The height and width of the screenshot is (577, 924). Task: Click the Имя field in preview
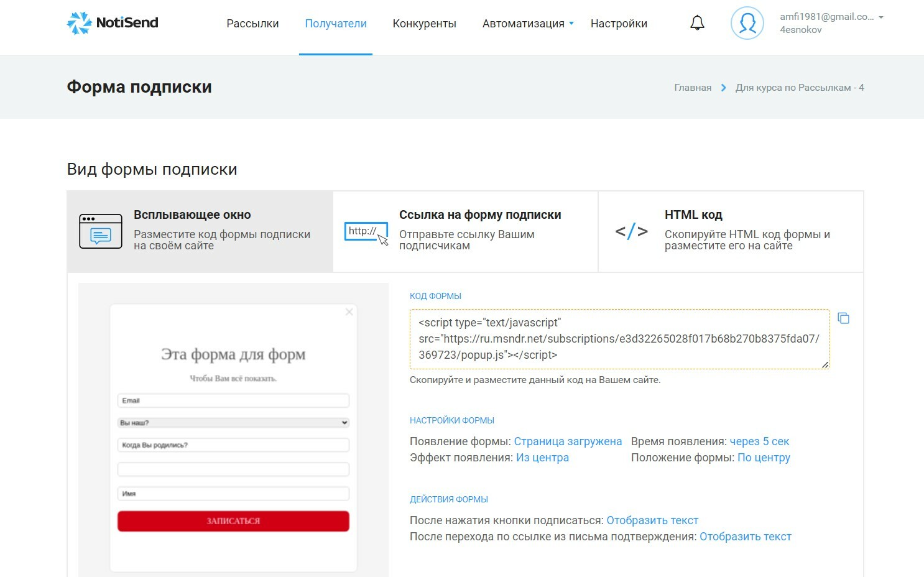click(x=233, y=494)
